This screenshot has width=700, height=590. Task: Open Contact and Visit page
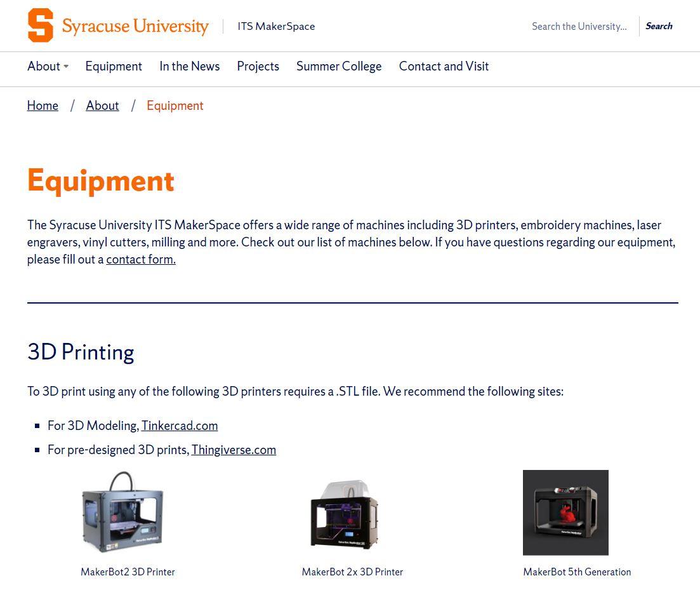[x=444, y=66]
